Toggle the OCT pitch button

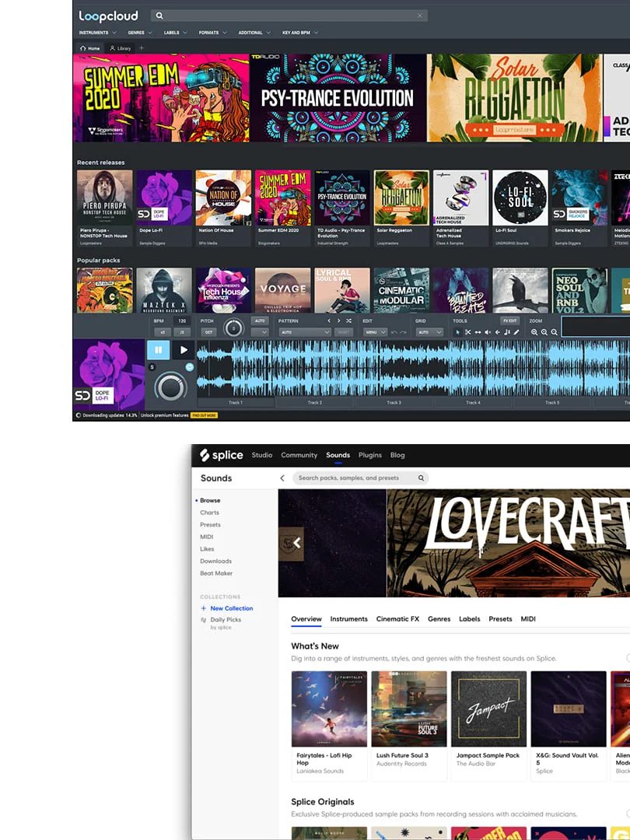click(x=209, y=332)
